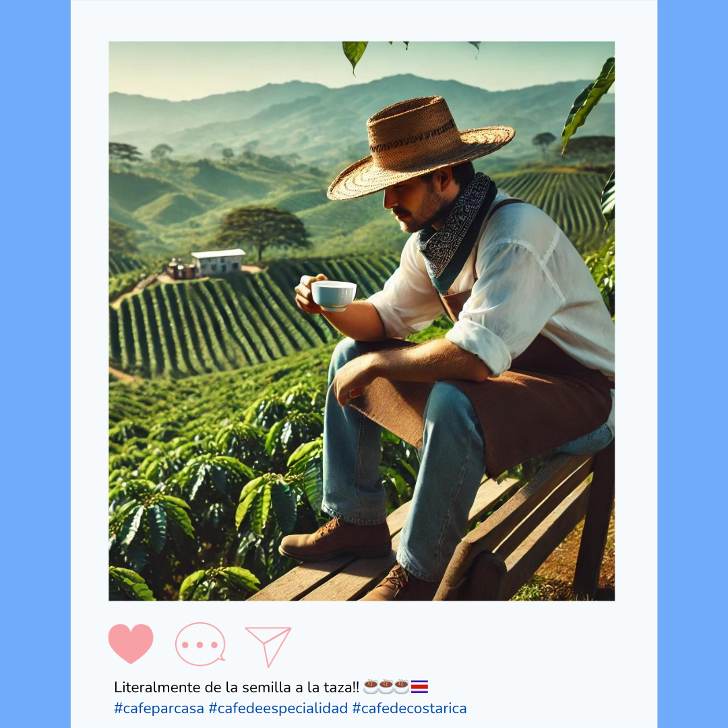The width and height of the screenshot is (728, 728).
Task: Open comments via the speech bubble icon
Action: (x=200, y=644)
